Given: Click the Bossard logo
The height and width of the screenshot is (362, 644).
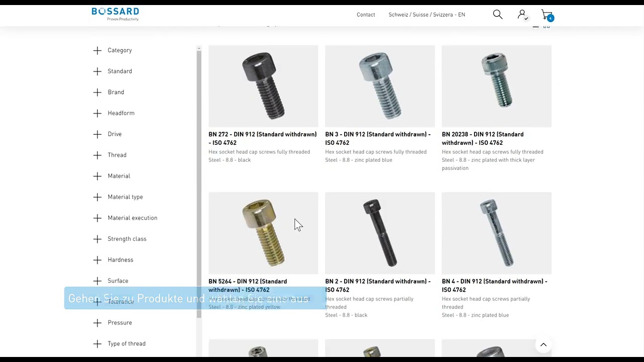Looking at the screenshot, I should click(115, 14).
